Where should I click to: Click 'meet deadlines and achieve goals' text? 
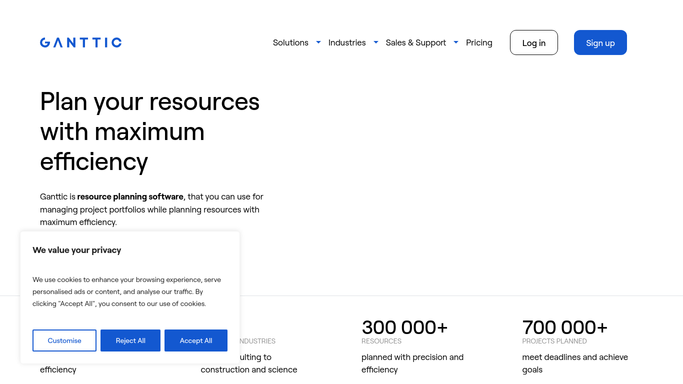click(575, 363)
